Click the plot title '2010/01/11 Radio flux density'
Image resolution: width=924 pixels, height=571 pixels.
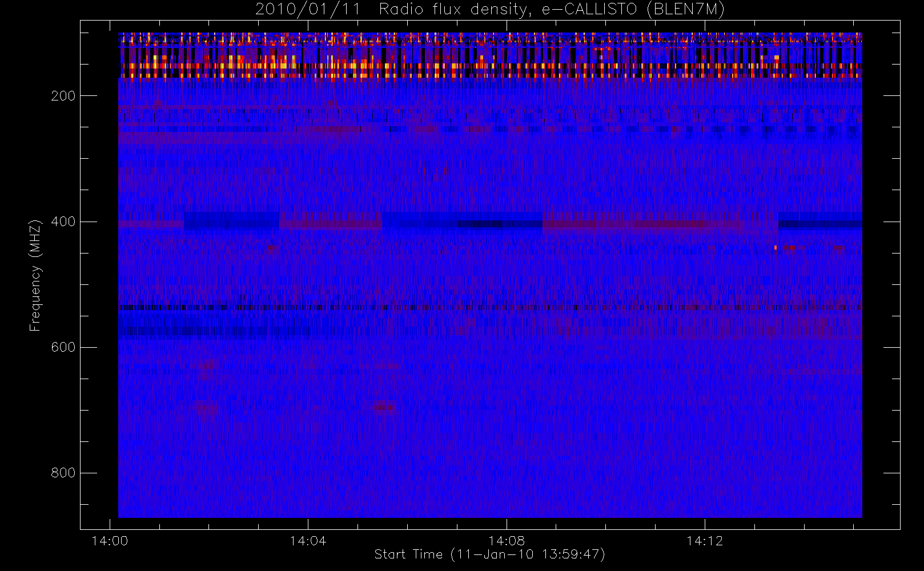coord(490,10)
